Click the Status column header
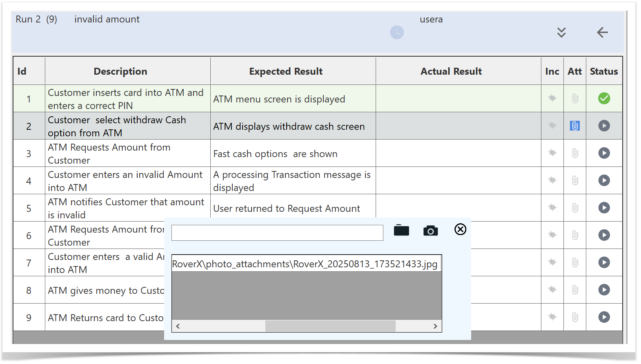641x364 pixels. tap(603, 71)
